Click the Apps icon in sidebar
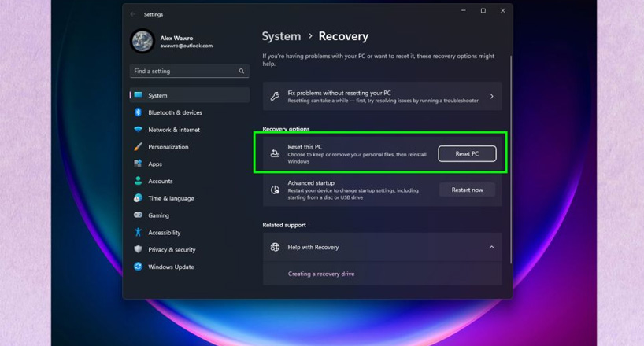Viewport: 644px width, 346px height. pyautogui.click(x=139, y=164)
